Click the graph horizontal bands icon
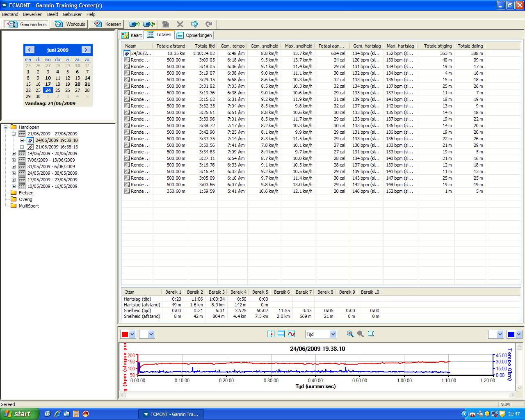The image size is (525, 420). [281, 334]
